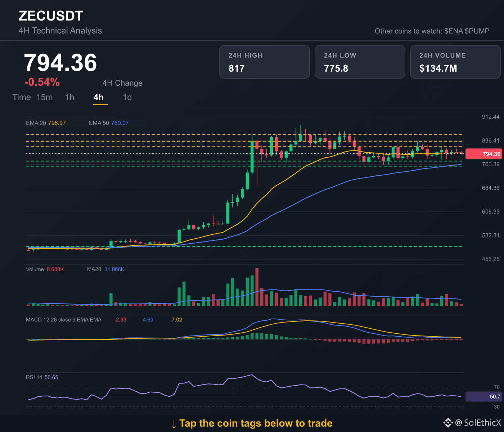Click the $ENA coin tag
The width and height of the screenshot is (504, 432).
(454, 31)
